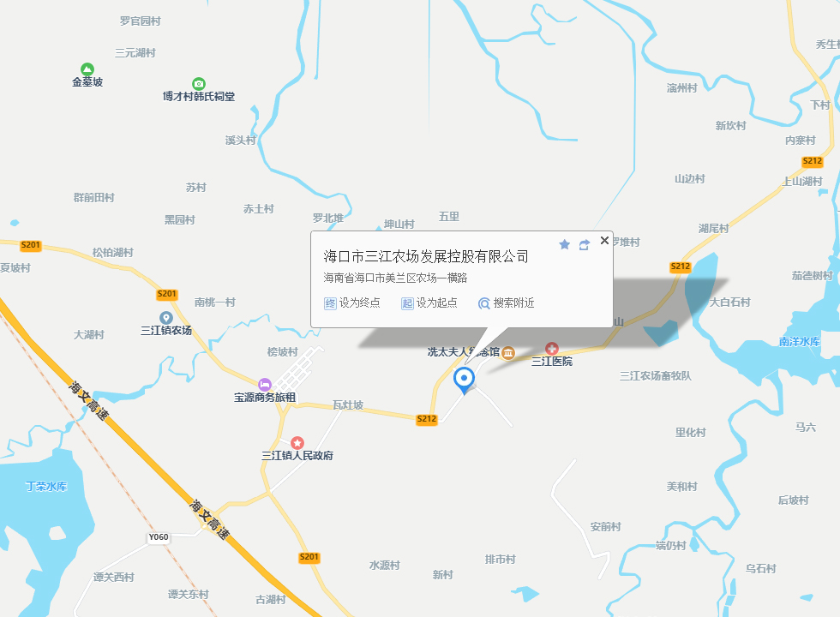Click the 三江镇农场 grey pin icon
Image resolution: width=840 pixels, height=617 pixels.
(166, 318)
